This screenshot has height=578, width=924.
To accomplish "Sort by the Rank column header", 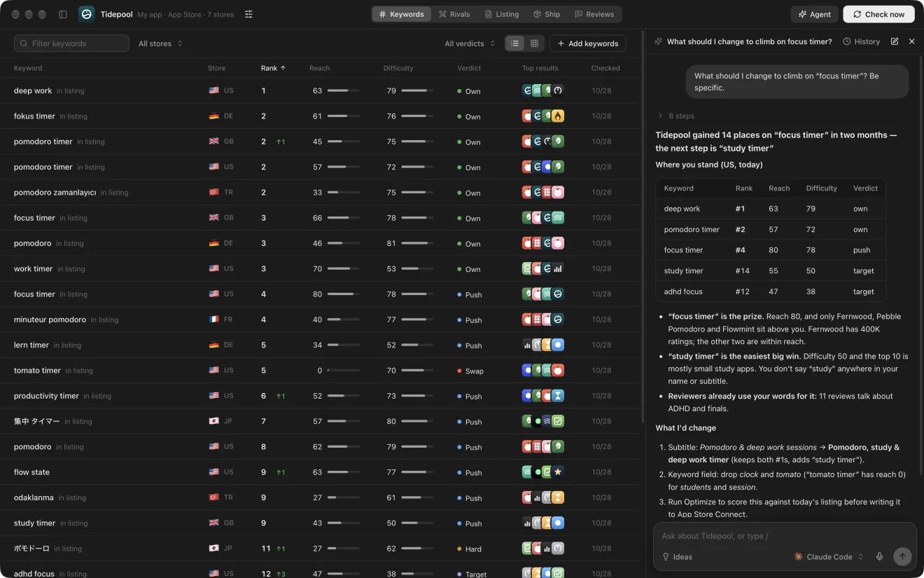I will tap(273, 68).
